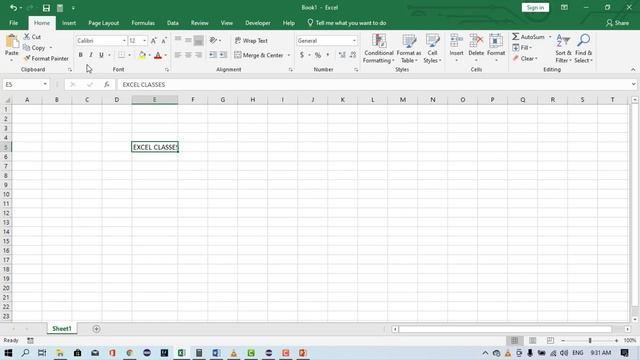Click the Cut command
The height and width of the screenshot is (360, 640).
point(32,37)
